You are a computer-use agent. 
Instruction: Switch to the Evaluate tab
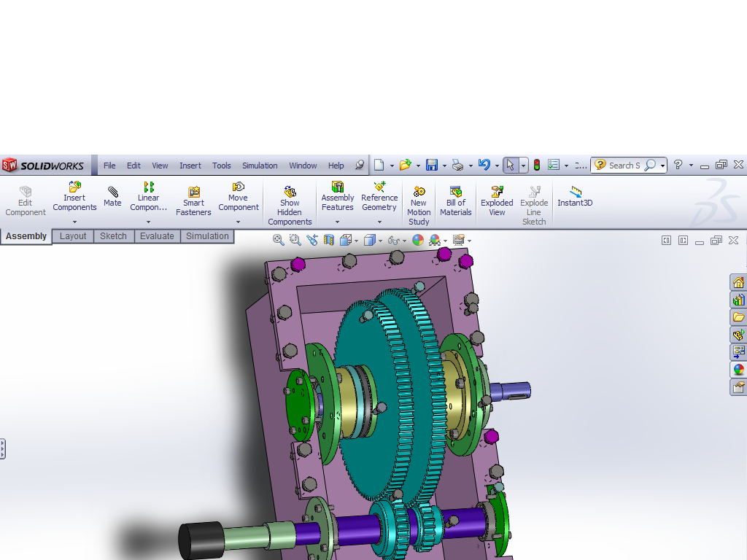(x=157, y=236)
